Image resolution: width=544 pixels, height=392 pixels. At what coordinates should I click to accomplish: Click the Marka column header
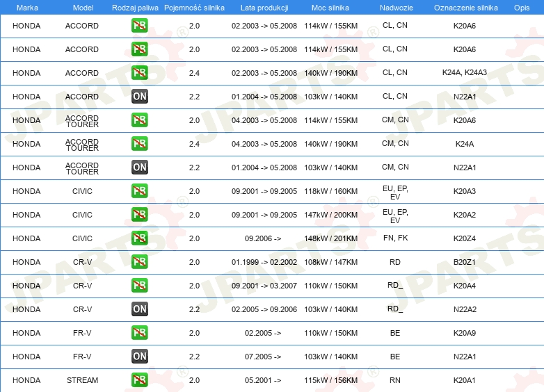pyautogui.click(x=27, y=8)
